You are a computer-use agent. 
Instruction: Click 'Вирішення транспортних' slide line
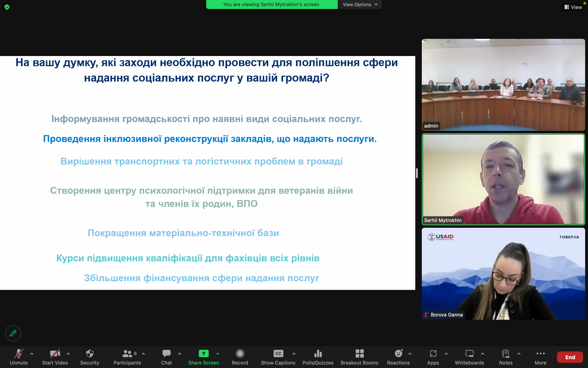click(x=202, y=161)
